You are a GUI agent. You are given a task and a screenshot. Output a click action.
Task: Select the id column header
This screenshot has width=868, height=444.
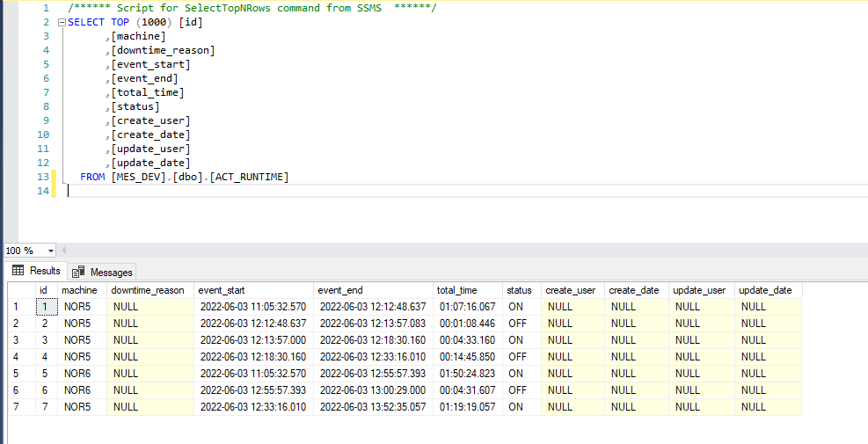(x=47, y=290)
